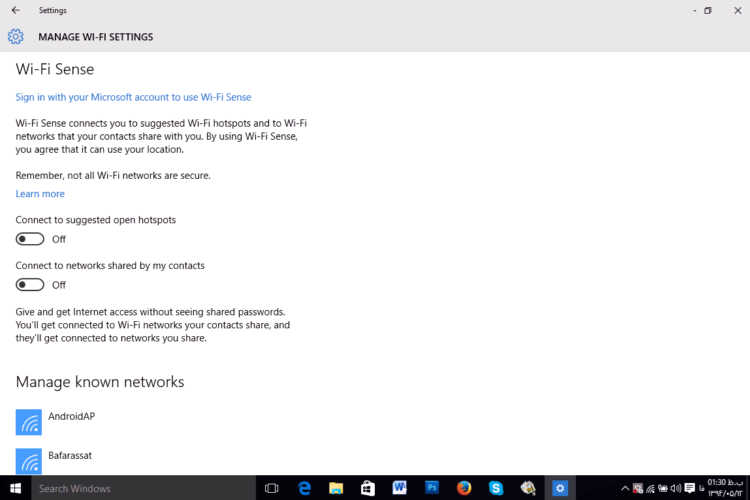Viewport: 750px width, 500px height.
Task: Open File Explorer from taskbar
Action: (x=336, y=488)
